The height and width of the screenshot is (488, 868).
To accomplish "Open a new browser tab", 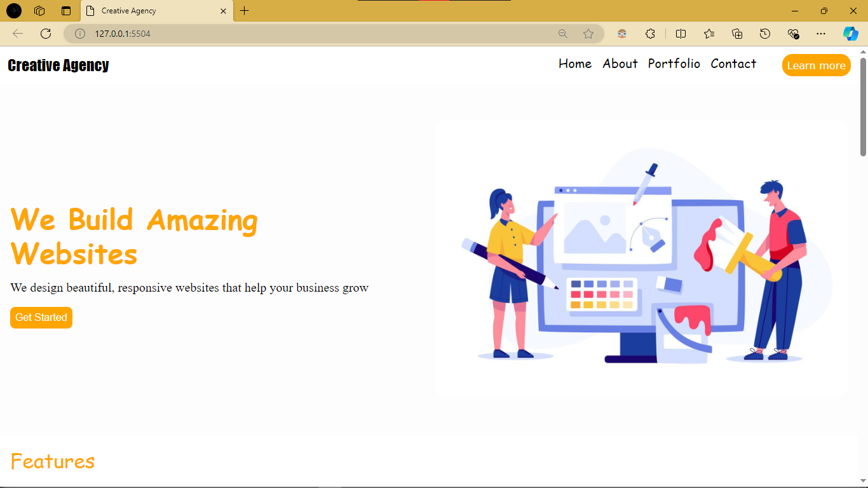I will pyautogui.click(x=244, y=10).
